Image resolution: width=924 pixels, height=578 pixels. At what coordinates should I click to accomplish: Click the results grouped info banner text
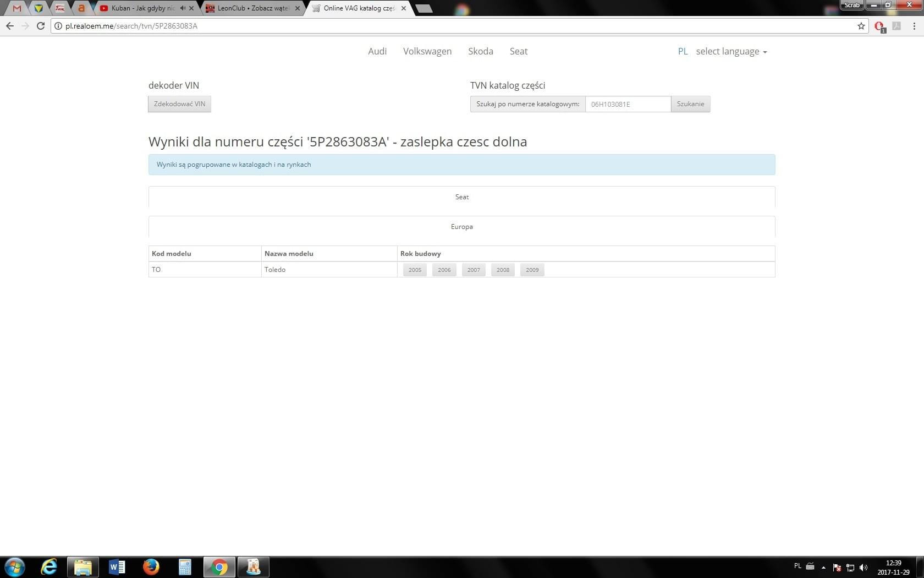pyautogui.click(x=234, y=165)
